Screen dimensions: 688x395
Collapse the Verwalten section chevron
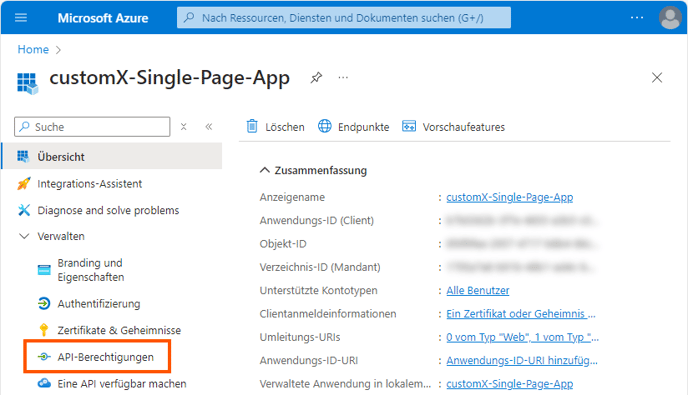(24, 236)
